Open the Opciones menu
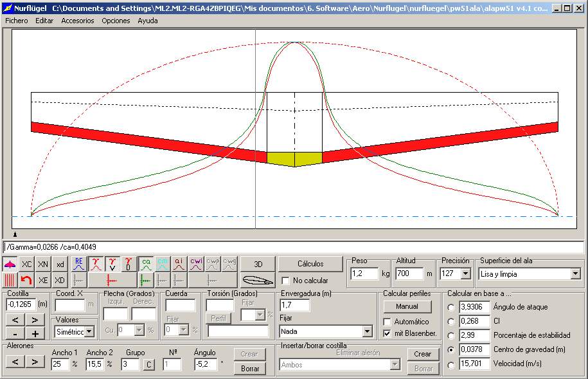Viewport: 588px width, 379px height. click(x=116, y=21)
